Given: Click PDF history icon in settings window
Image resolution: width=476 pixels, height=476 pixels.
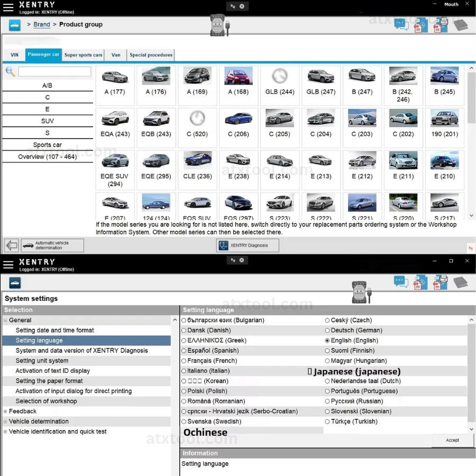Looking at the screenshot, I should 421,282.
